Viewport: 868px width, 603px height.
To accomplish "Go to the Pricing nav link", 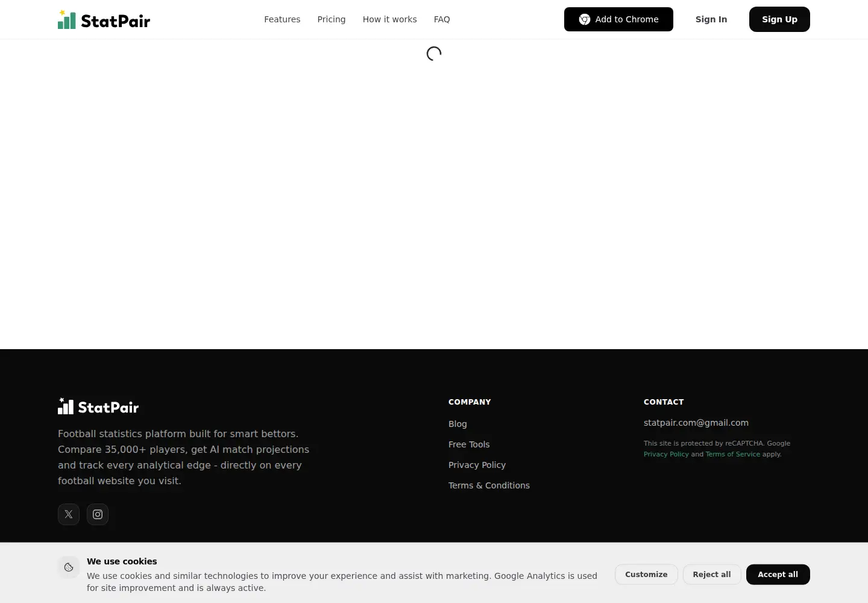I will click(x=332, y=19).
